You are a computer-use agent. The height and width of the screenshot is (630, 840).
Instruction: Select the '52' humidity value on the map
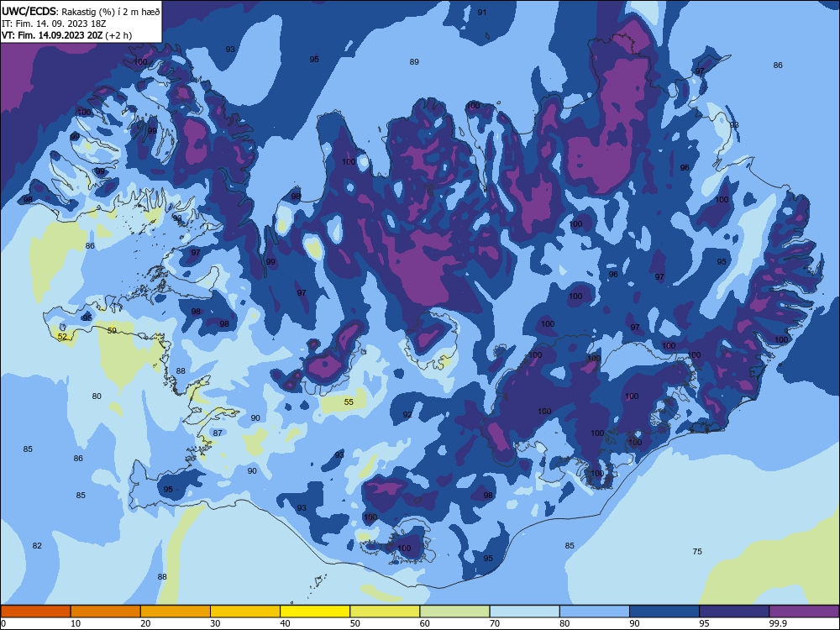(x=62, y=337)
